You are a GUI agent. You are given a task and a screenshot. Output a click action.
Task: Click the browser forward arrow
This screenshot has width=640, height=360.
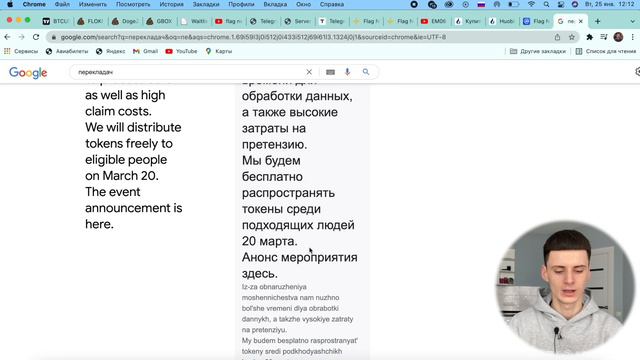pos(21,37)
